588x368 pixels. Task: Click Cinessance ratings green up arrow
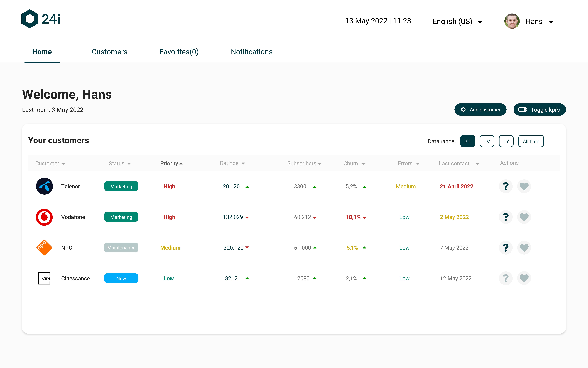(x=247, y=278)
